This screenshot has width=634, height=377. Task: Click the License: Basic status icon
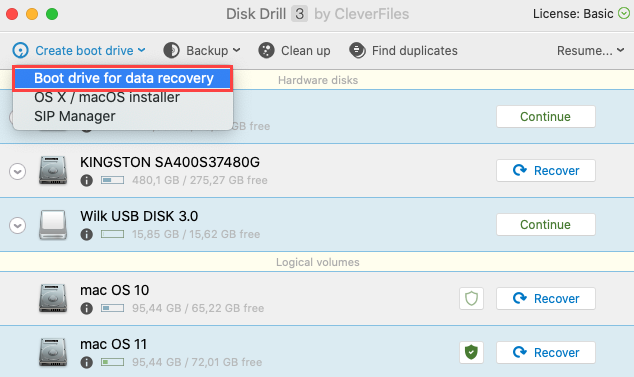pos(624,14)
